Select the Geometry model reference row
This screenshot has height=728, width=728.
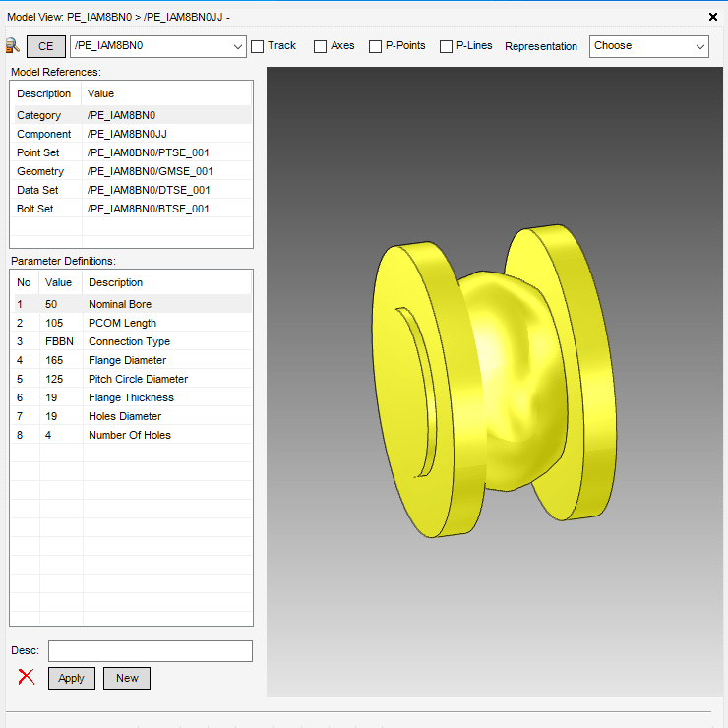131,171
